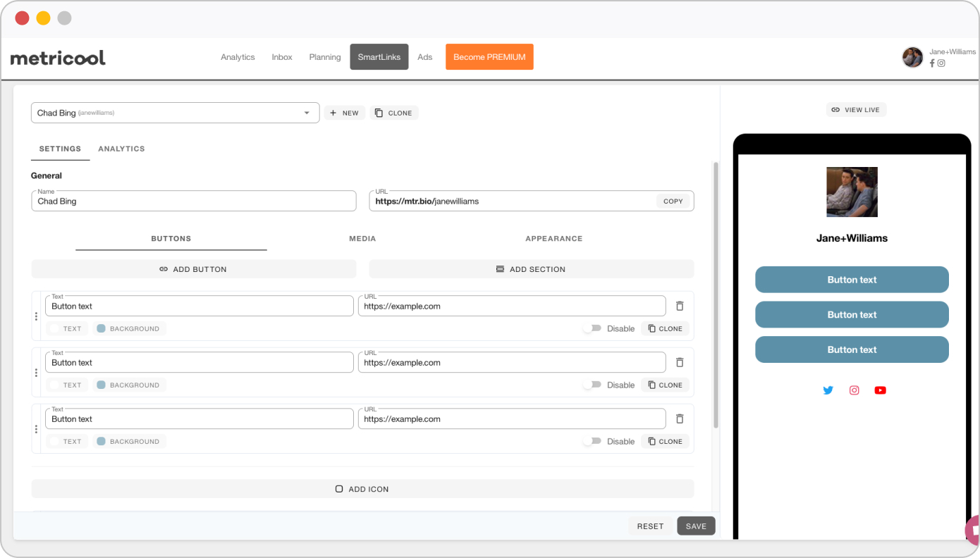Click Become PREMIUM
The image size is (980, 558).
pos(489,57)
